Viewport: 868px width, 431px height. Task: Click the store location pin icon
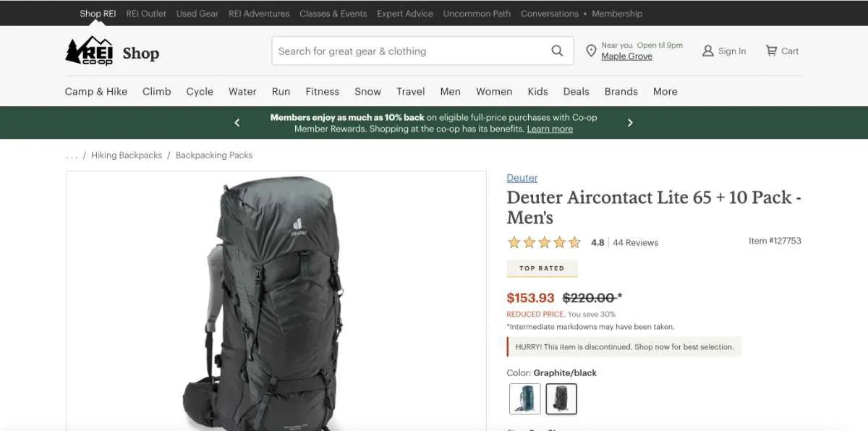(591, 51)
